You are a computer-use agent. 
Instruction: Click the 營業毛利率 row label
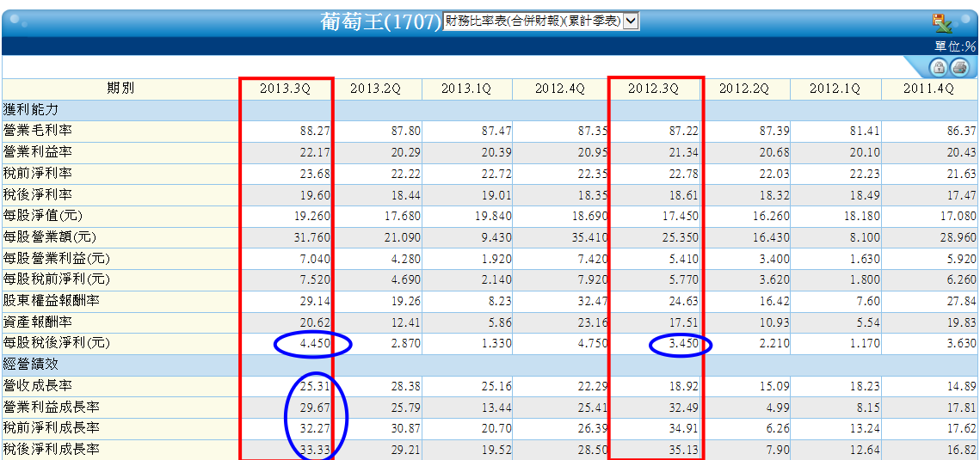coord(38,131)
